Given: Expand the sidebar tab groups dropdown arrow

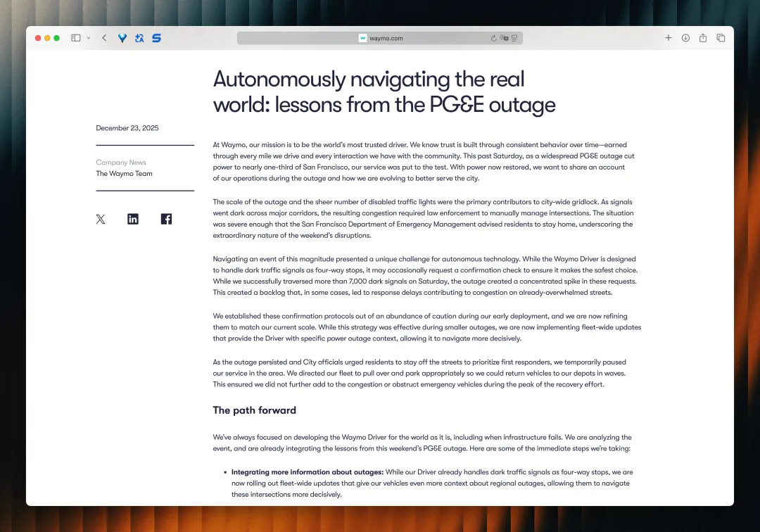Looking at the screenshot, I should 88,38.
